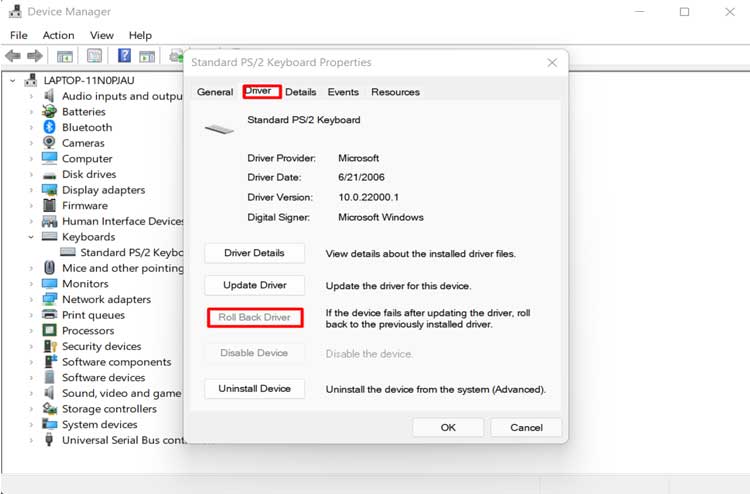Switch to the General tab
Image resolution: width=750 pixels, height=494 pixels.
215,92
